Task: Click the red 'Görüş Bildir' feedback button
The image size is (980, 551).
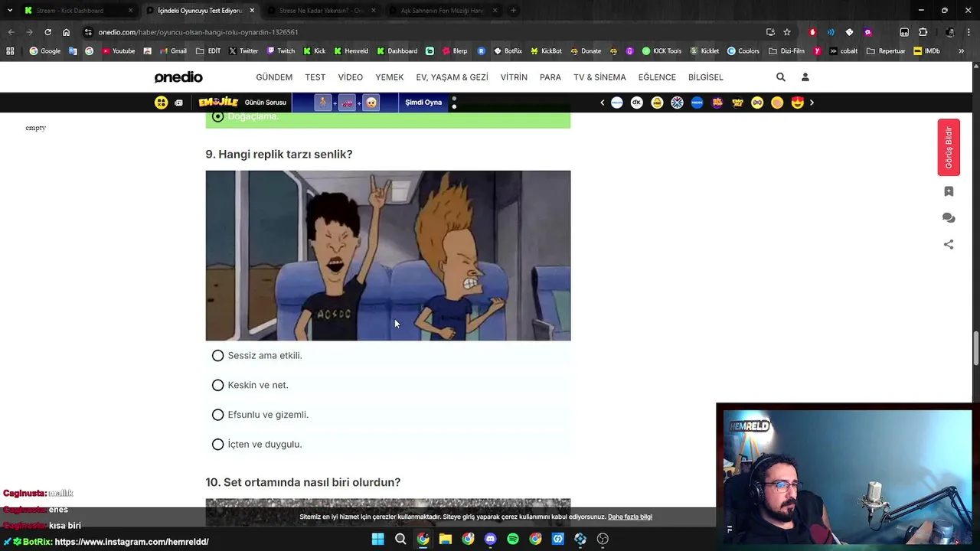Action: point(949,148)
